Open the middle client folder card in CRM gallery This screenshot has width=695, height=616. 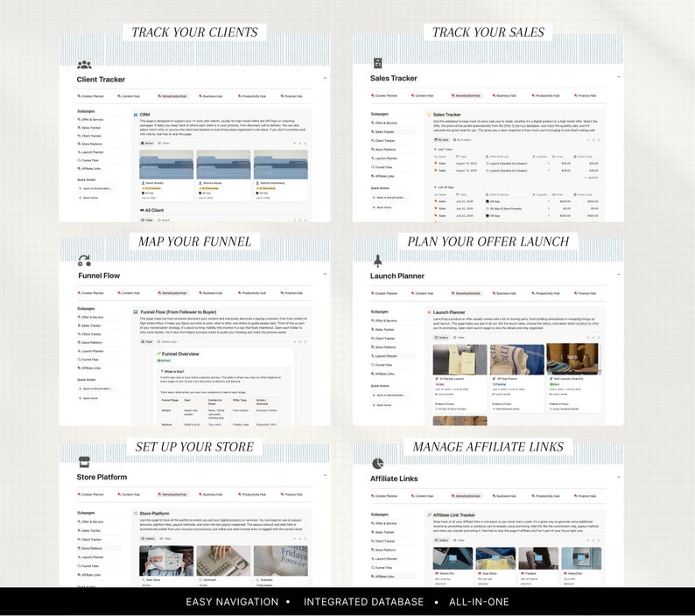[223, 175]
